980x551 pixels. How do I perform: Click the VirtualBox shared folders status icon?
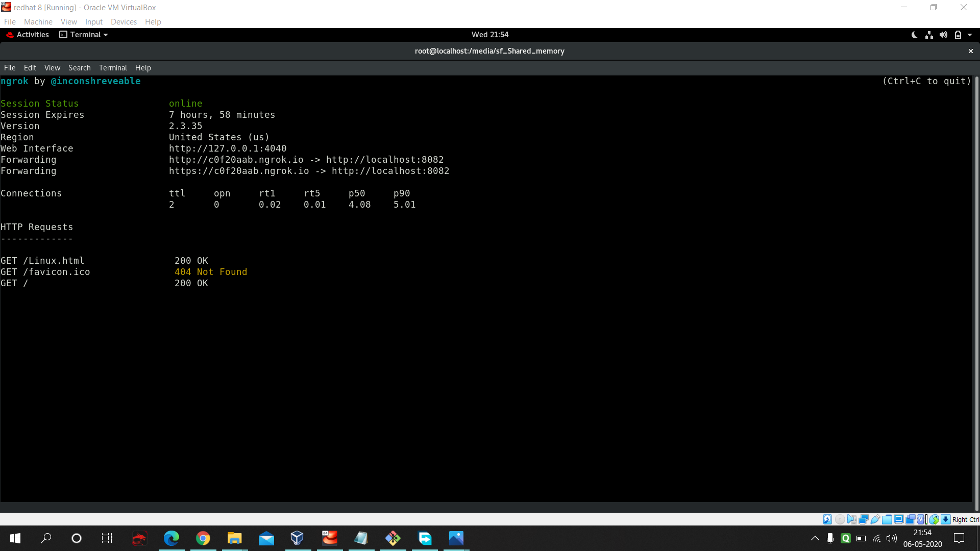887,519
